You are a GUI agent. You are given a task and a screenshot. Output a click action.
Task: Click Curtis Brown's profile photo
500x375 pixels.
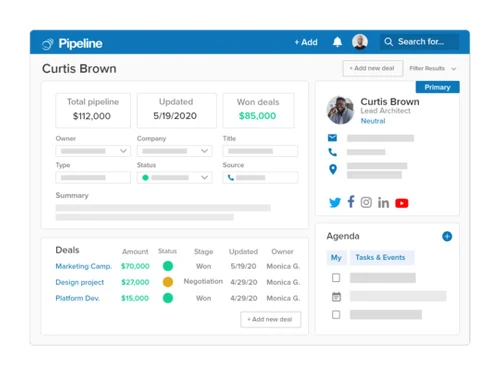(340, 110)
